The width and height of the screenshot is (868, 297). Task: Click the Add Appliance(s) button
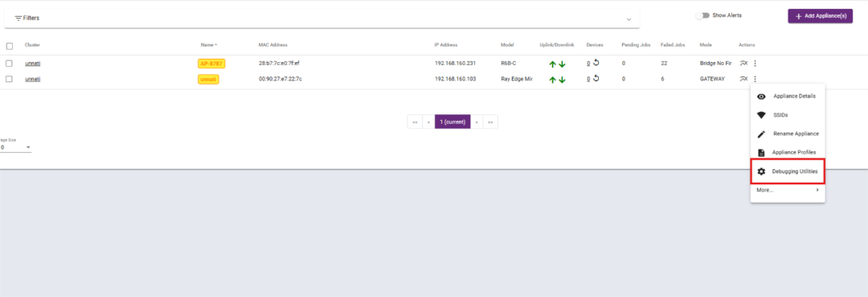(820, 16)
